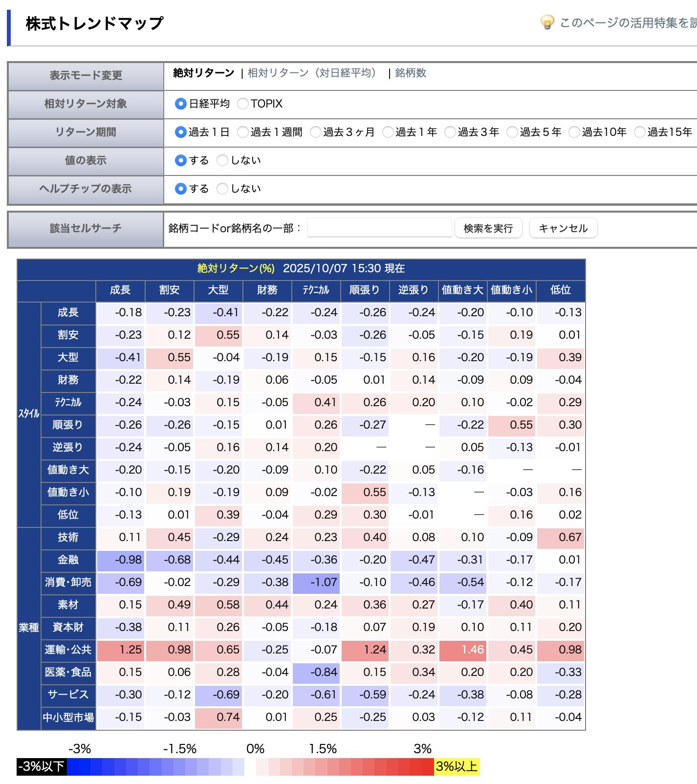Click the -1.07 cell in the 消費･卸売 row
This screenshot has height=784, width=697.
pyautogui.click(x=316, y=582)
